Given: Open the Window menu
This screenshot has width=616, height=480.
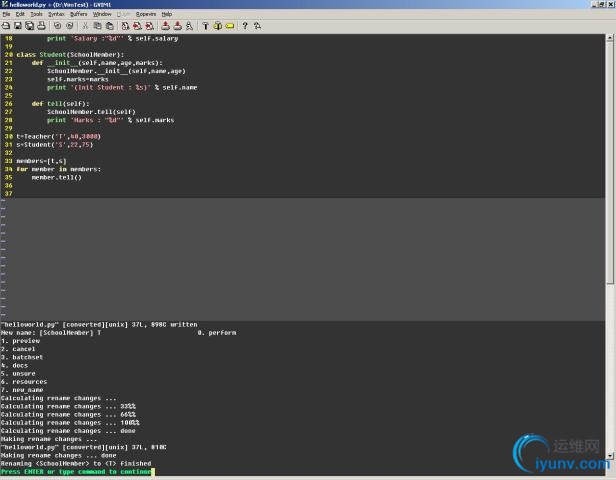Looking at the screenshot, I should tap(102, 14).
